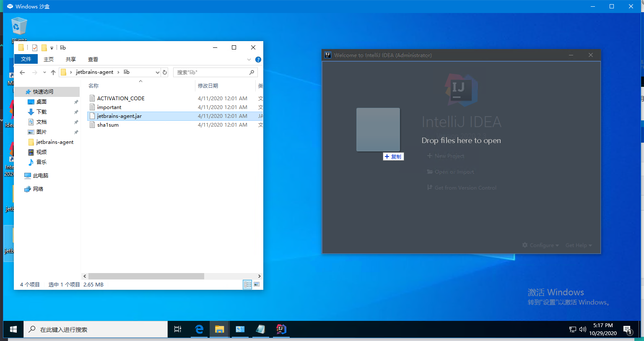The height and width of the screenshot is (341, 644).
Task: Open the 查看 ribbon tab
Action: [93, 59]
